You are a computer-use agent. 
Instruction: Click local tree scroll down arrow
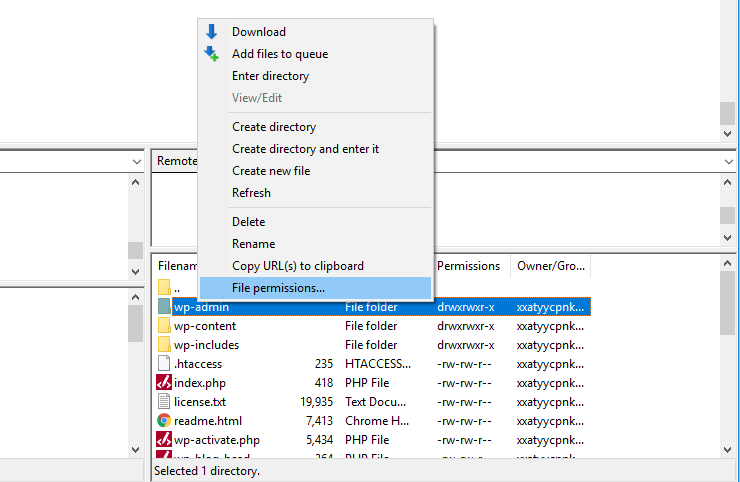[135, 271]
